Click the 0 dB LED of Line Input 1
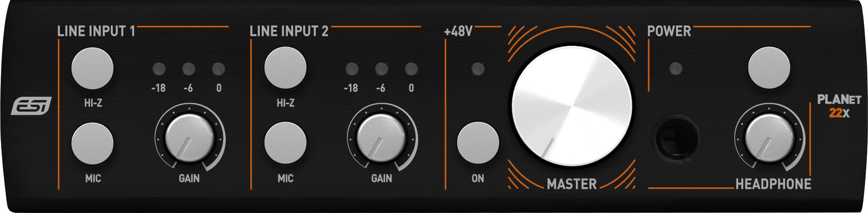The width and height of the screenshot is (868, 213). pos(218,69)
